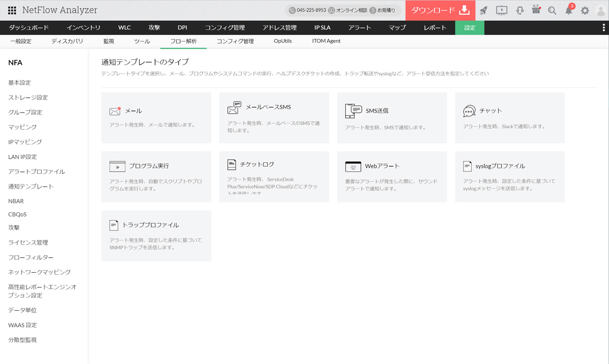This screenshot has height=364, width=609.
Task: Switch to the ディスカバリ settings tab
Action: pyautogui.click(x=67, y=41)
